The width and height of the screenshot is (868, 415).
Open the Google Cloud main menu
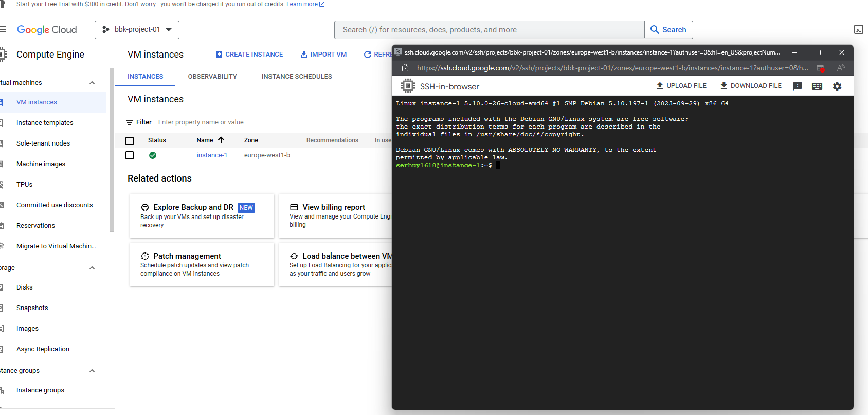3,29
